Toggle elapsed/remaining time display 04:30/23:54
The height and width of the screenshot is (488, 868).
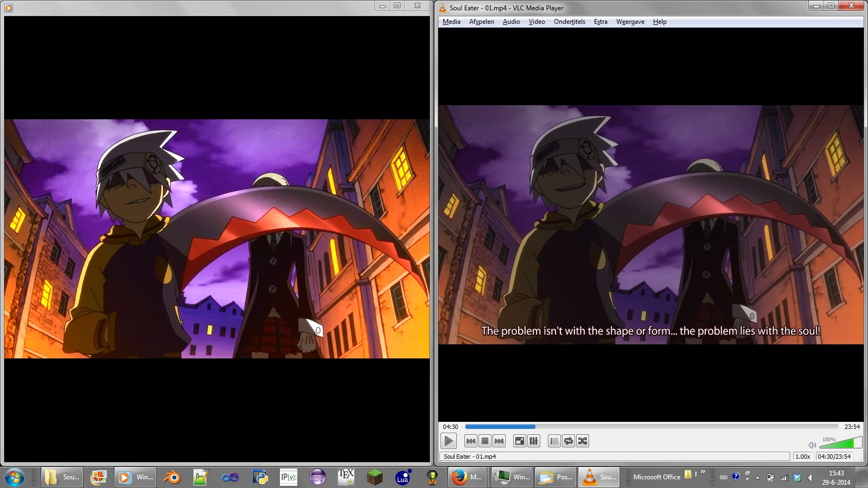(834, 457)
